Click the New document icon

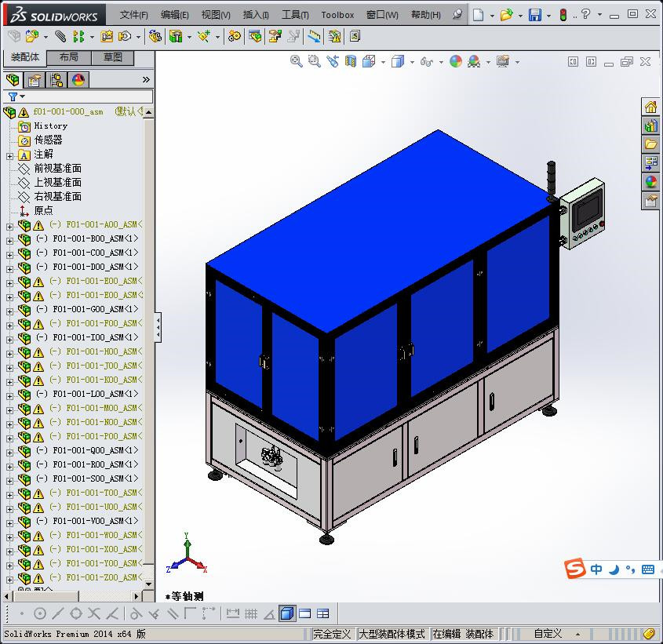click(x=478, y=15)
